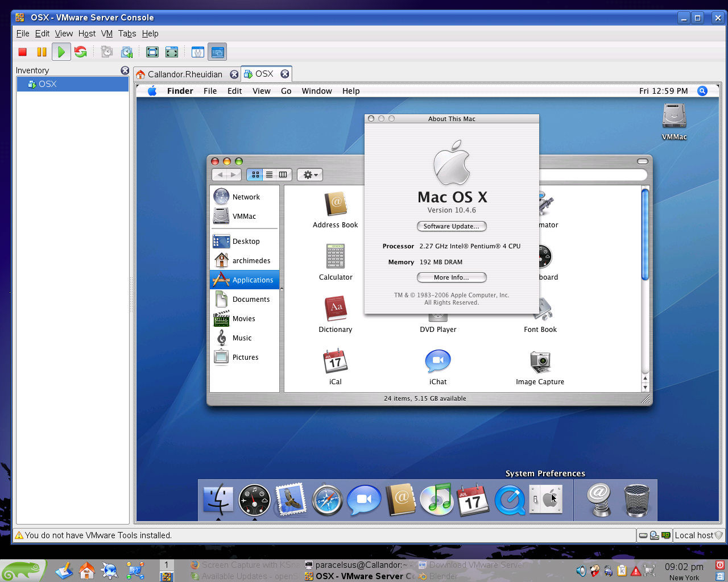The image size is (728, 582).
Task: Toggle Finder toolbar with the pill button
Action: 643,161
